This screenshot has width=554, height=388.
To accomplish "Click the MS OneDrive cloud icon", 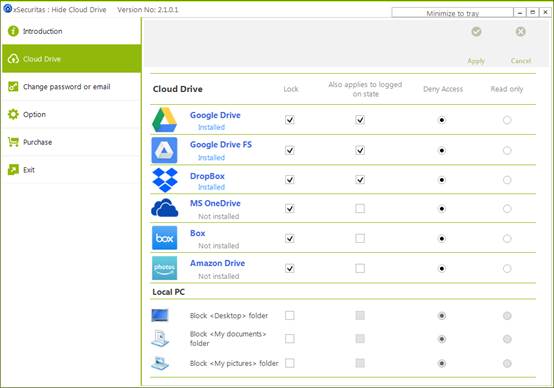I will tap(165, 208).
